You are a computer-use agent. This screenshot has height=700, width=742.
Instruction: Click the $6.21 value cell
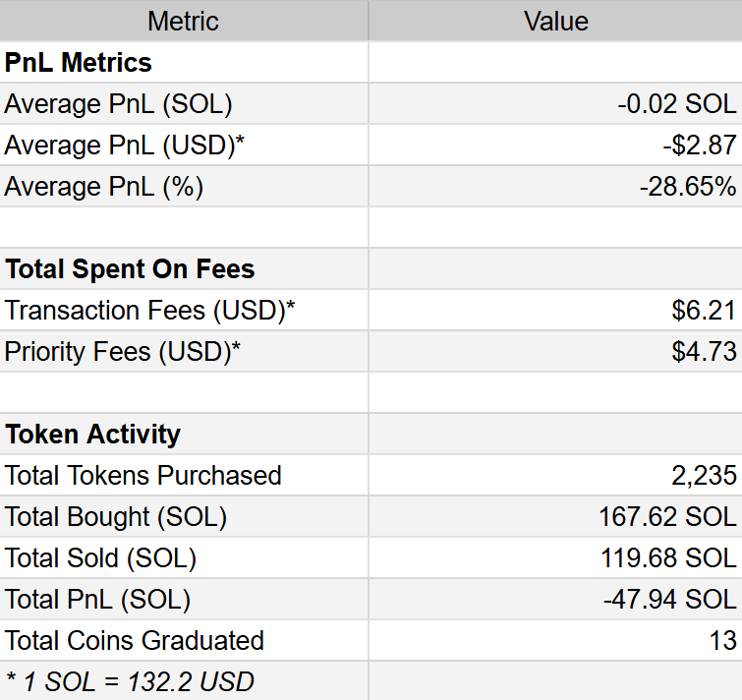pyautogui.click(x=555, y=310)
